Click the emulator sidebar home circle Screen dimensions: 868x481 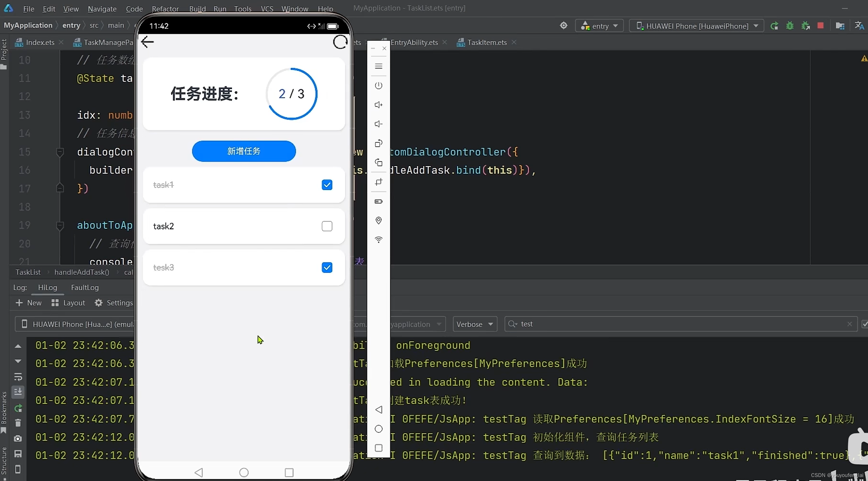378,429
